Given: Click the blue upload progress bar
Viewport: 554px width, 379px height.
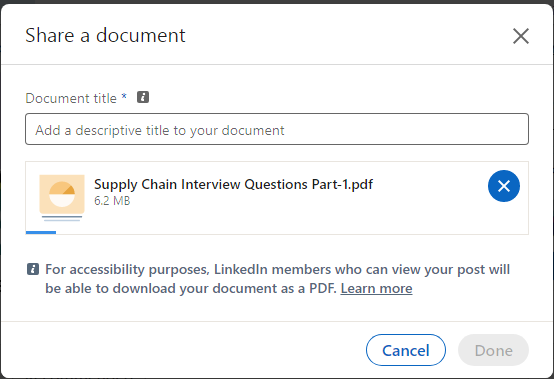Looking at the screenshot, I should pos(41,232).
